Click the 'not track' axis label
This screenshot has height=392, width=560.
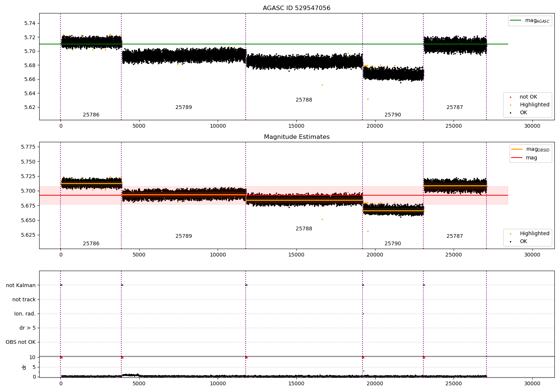pyautogui.click(x=24, y=299)
